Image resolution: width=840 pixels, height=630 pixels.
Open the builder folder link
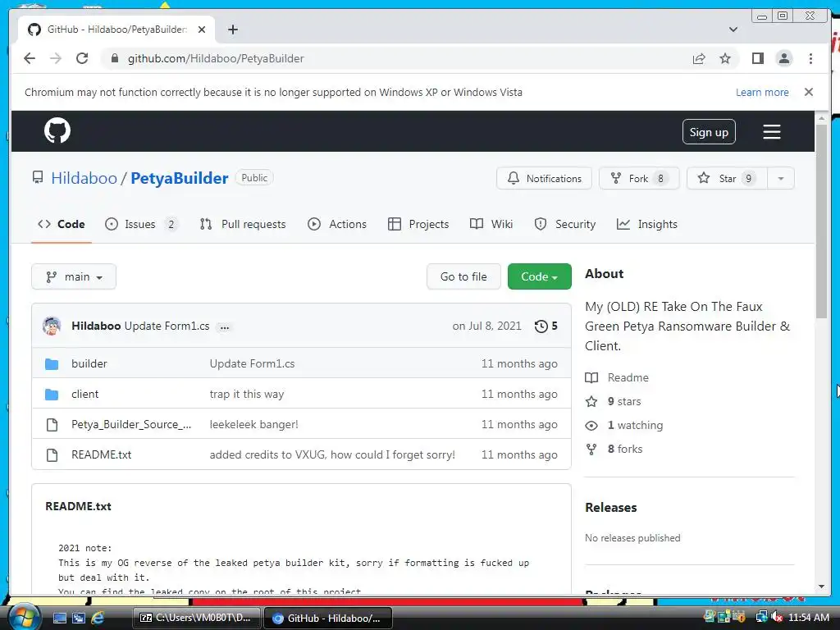89,363
